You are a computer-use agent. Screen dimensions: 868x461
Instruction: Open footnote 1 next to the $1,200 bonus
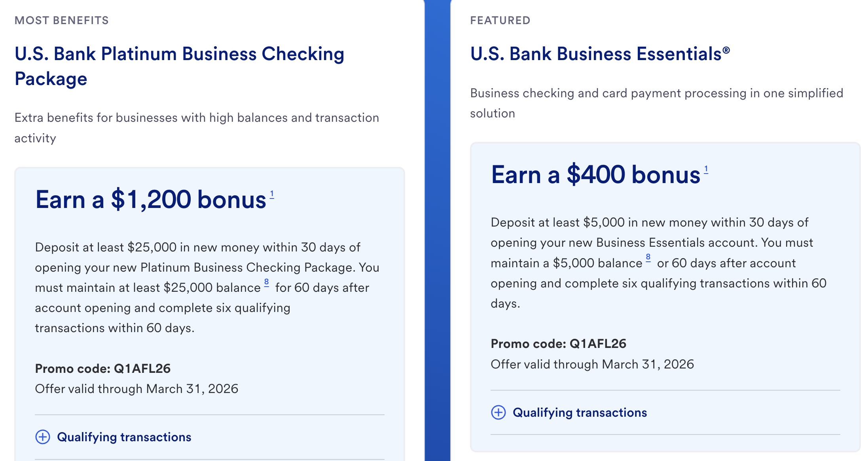272,193
